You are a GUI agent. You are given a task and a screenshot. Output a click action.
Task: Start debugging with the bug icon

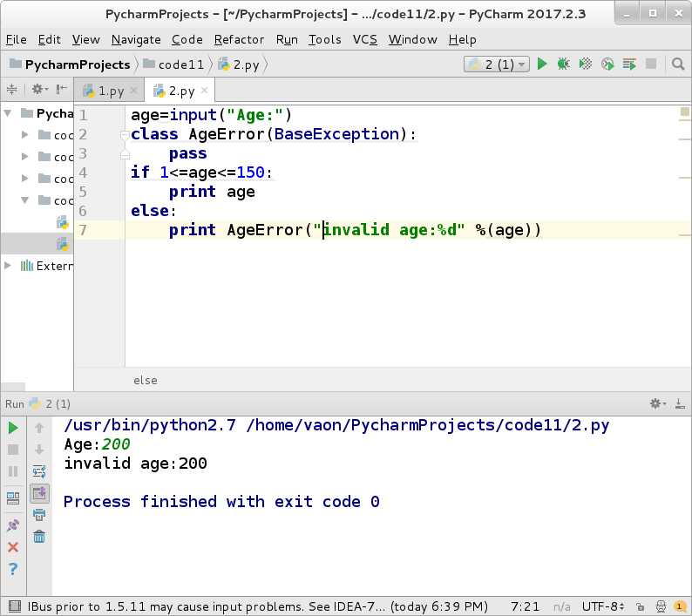[x=564, y=64]
